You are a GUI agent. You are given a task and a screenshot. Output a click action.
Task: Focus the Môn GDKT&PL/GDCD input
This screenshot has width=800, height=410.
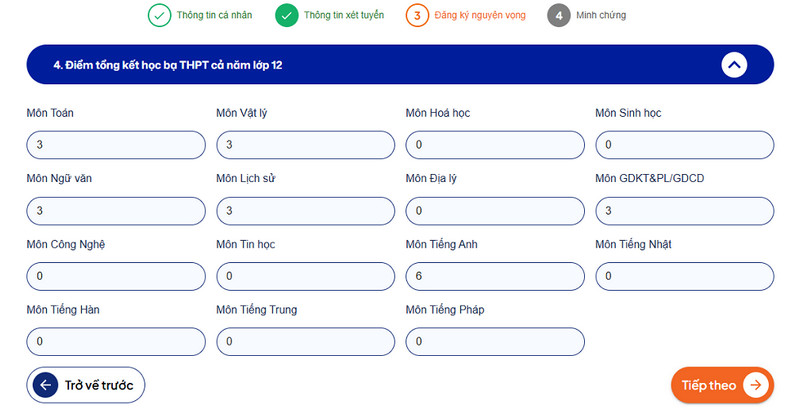pyautogui.click(x=685, y=211)
